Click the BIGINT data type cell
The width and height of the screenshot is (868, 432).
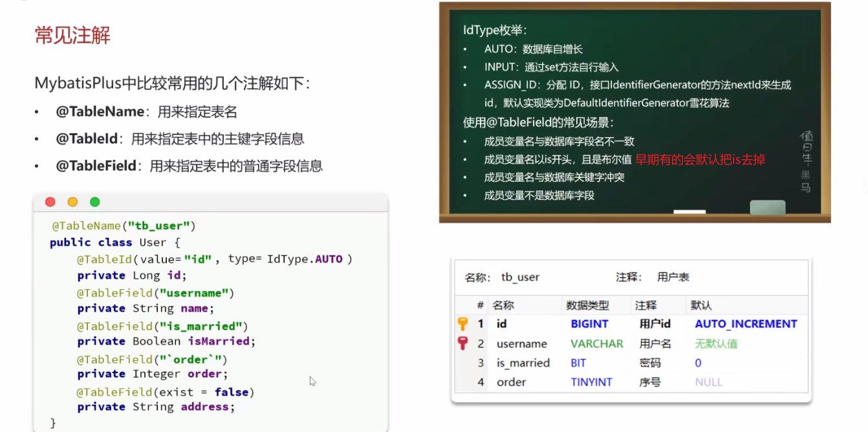coord(589,324)
